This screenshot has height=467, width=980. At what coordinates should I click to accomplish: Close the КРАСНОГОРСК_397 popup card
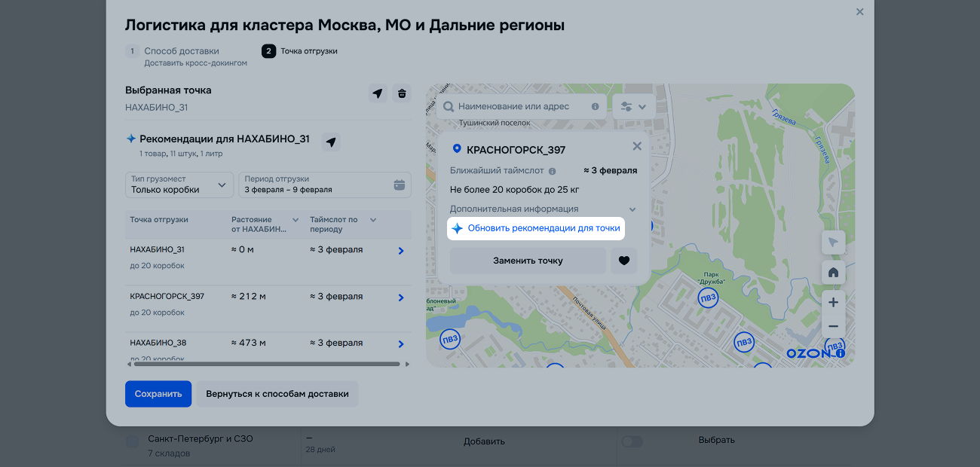pyautogui.click(x=637, y=147)
